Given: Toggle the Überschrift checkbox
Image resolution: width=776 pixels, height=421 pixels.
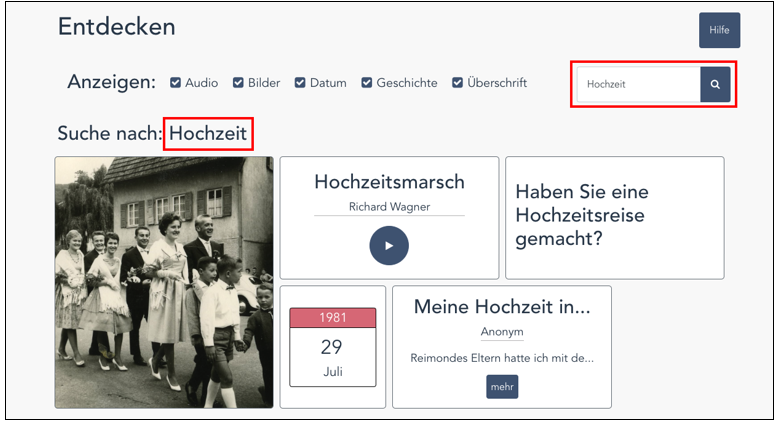Looking at the screenshot, I should click(x=457, y=83).
